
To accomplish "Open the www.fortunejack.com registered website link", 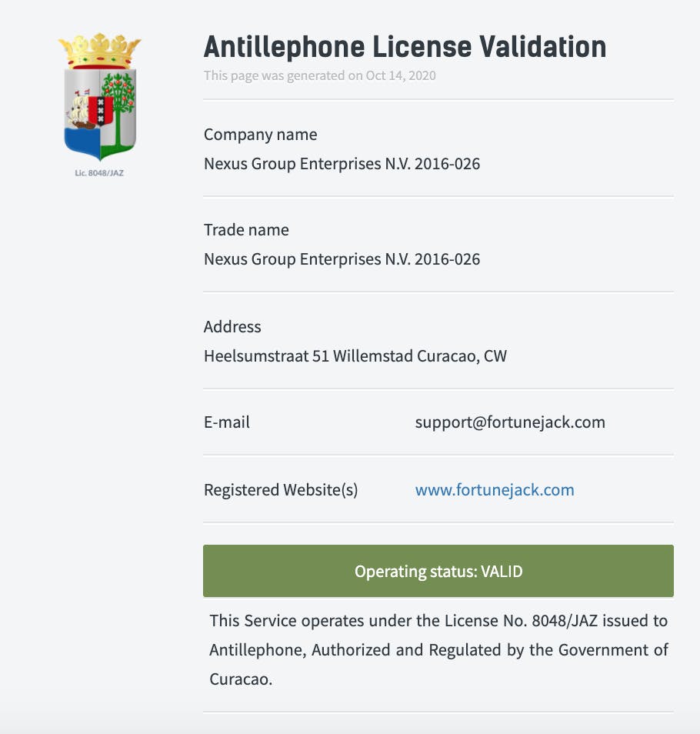I will (x=495, y=489).
